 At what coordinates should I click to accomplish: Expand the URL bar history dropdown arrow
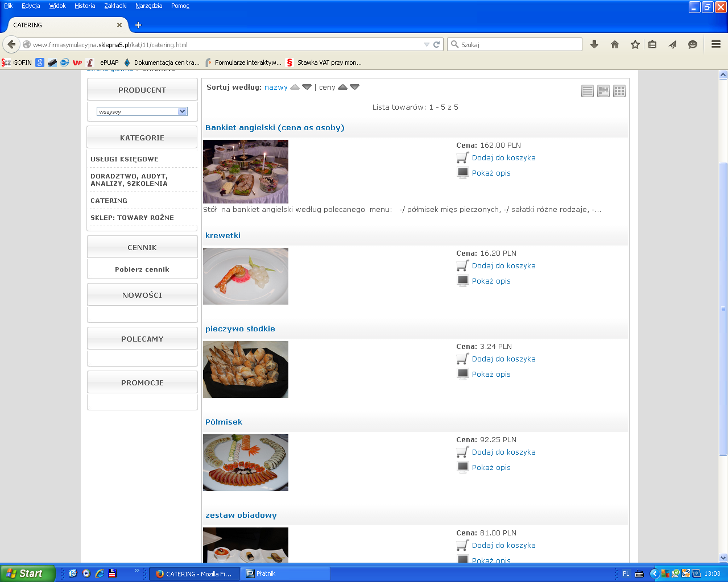coord(427,44)
